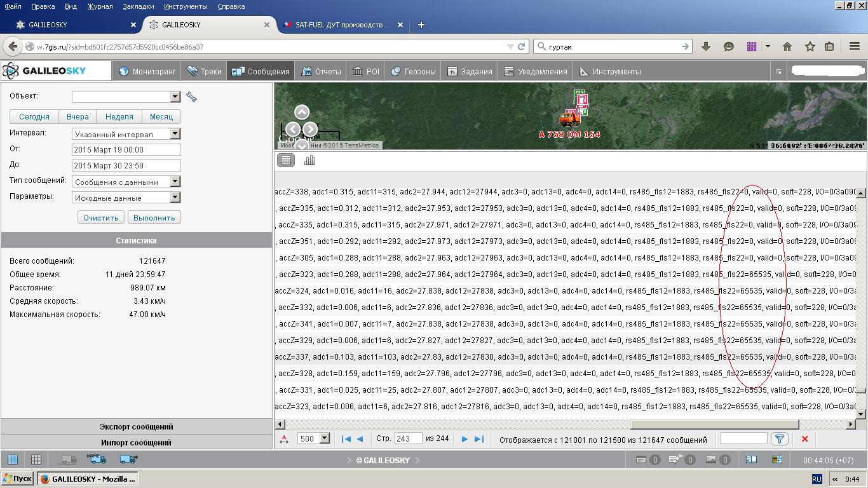The height and width of the screenshot is (488, 868).
Task: Select the Неделя interval button
Action: [x=119, y=117]
